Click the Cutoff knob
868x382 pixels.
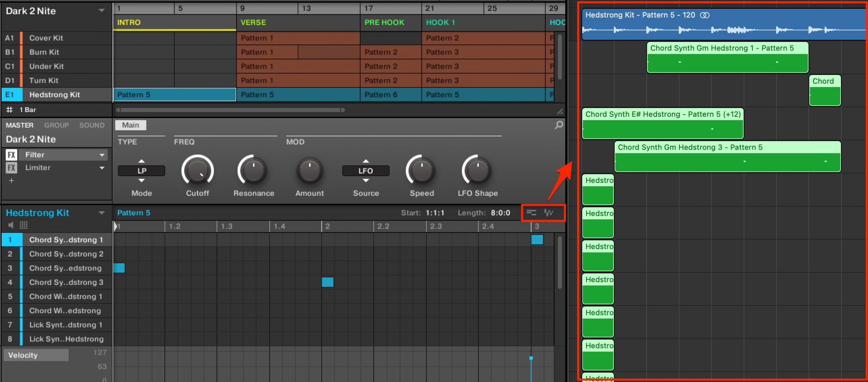pos(198,170)
